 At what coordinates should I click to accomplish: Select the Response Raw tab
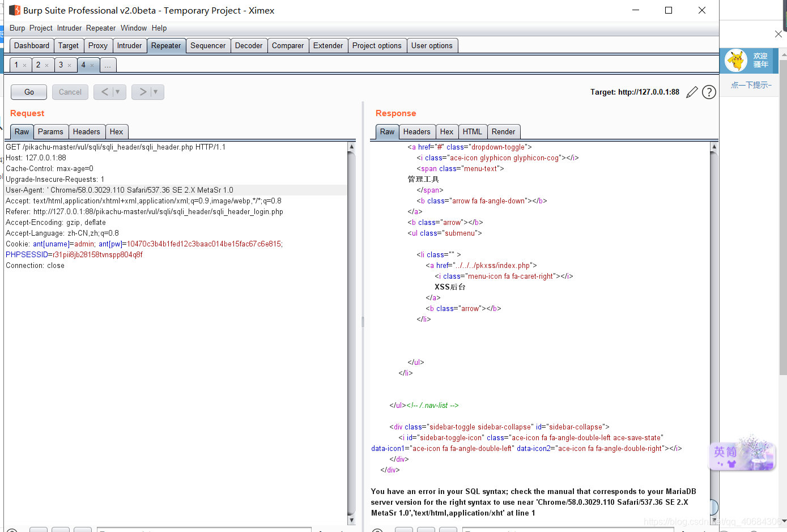tap(387, 132)
